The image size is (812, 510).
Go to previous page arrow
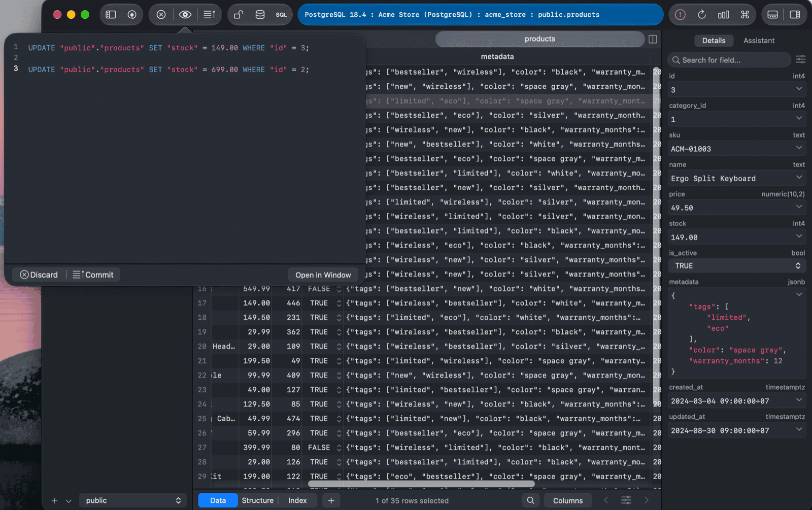tap(606, 500)
